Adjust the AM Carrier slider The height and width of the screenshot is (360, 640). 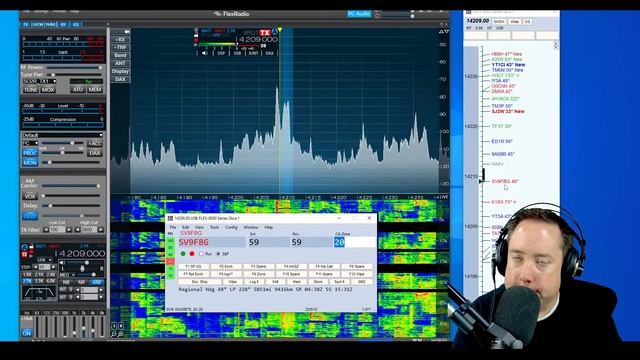pyautogui.click(x=71, y=186)
